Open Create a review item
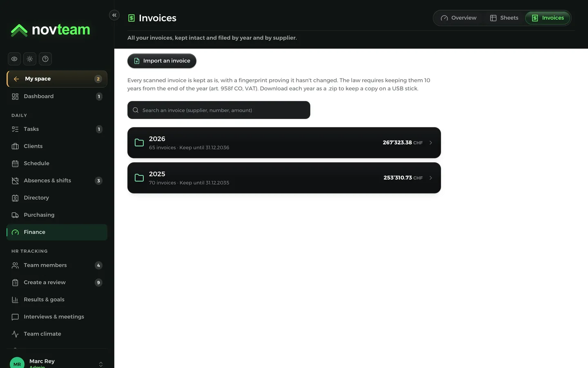Screen dimensions: 588x368 (x=57, y=283)
